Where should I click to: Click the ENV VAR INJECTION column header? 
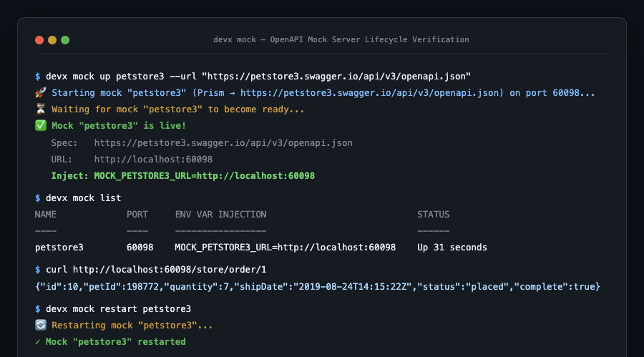pos(220,215)
